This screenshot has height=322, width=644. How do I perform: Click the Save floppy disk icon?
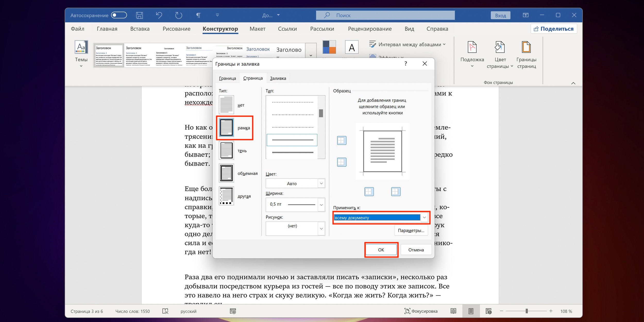pyautogui.click(x=139, y=15)
